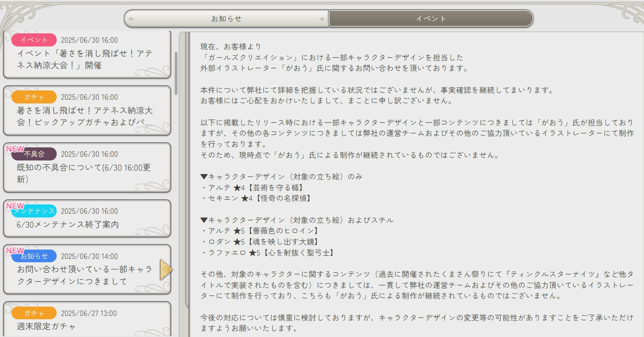Click the purple 不具合 category badge
The height and width of the screenshot is (337, 644).
34,154
